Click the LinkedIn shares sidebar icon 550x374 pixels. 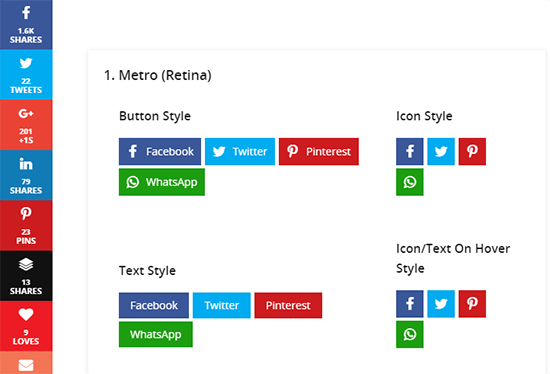(x=26, y=175)
